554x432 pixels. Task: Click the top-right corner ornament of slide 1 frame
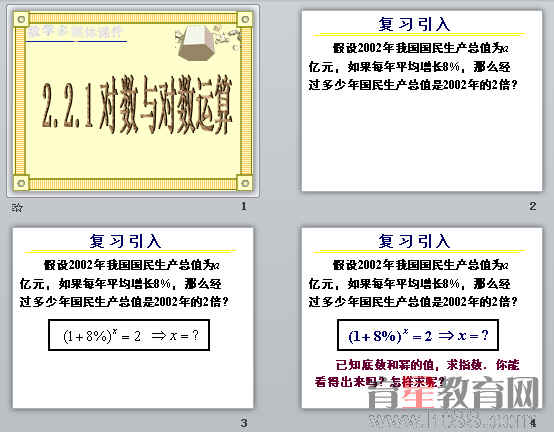click(244, 19)
